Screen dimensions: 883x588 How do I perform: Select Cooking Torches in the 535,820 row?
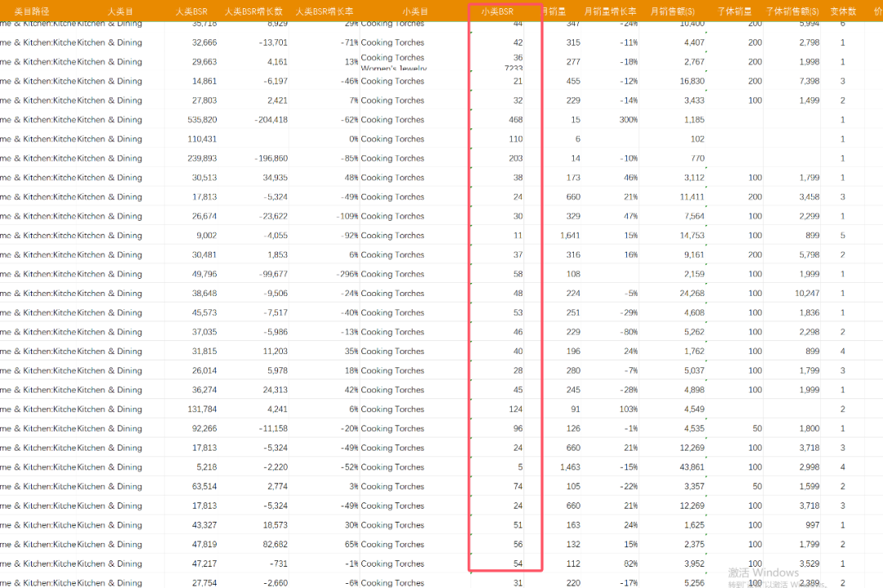click(x=392, y=119)
